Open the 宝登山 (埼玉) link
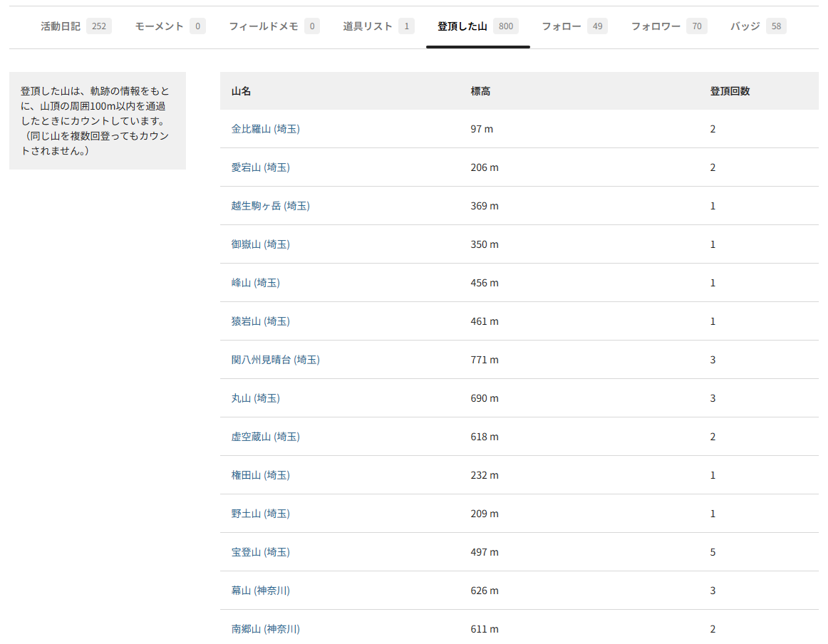 [x=260, y=552]
